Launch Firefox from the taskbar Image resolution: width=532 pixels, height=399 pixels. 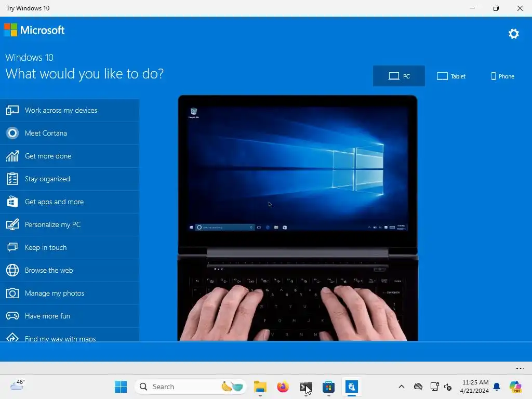(283, 387)
